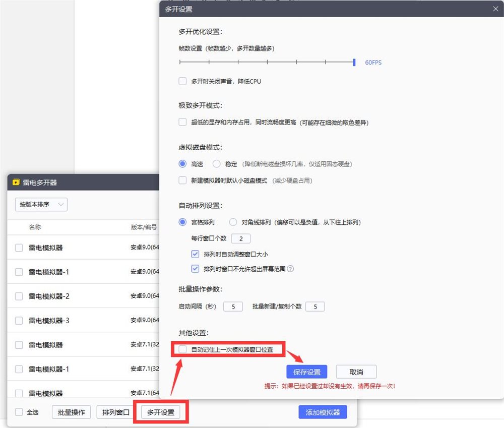The width and height of the screenshot is (504, 428).
Task: Click the 启动间隔（秒） input field
Action: pyautogui.click(x=233, y=307)
